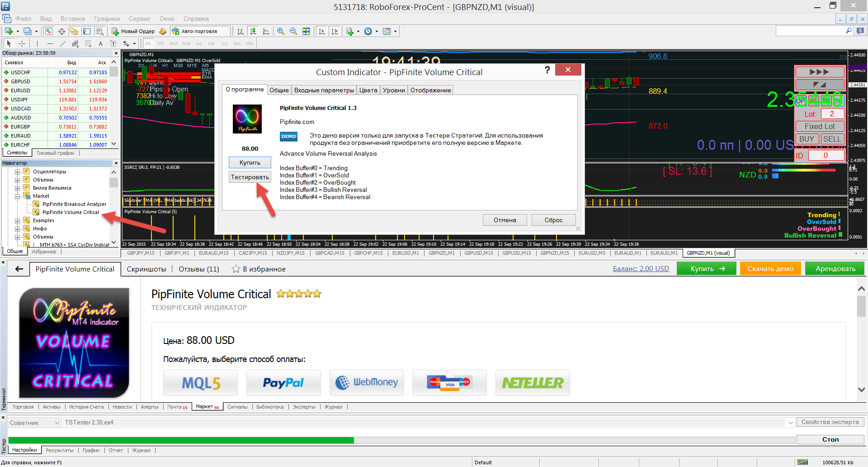The height and width of the screenshot is (467, 868).
Task: Open the Файл menu
Action: pos(23,19)
